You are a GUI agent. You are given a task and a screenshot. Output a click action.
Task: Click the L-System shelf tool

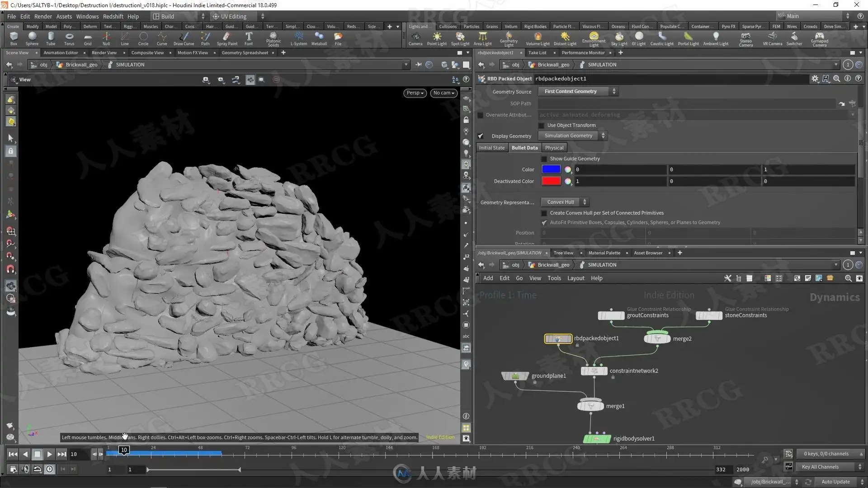(x=298, y=38)
